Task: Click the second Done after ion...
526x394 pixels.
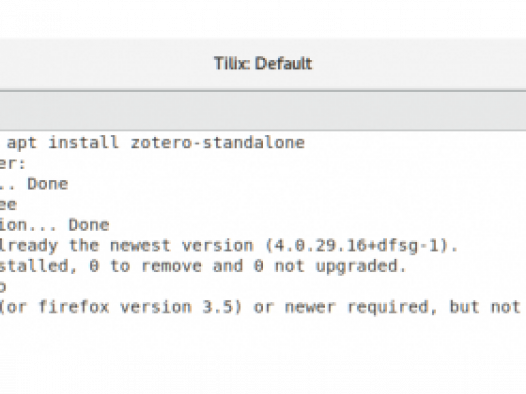Action: tap(89, 225)
